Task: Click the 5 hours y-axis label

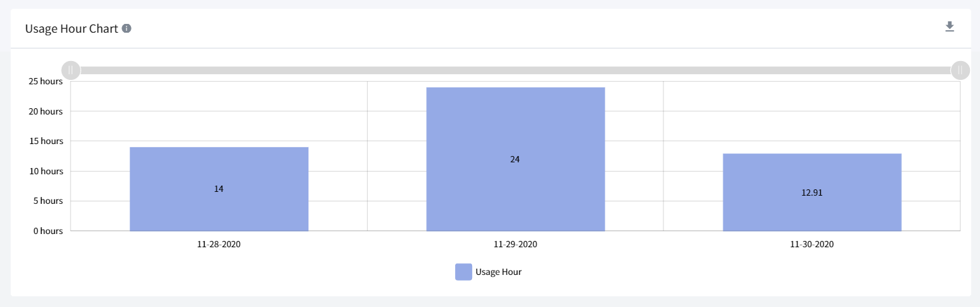Action: [x=48, y=201]
